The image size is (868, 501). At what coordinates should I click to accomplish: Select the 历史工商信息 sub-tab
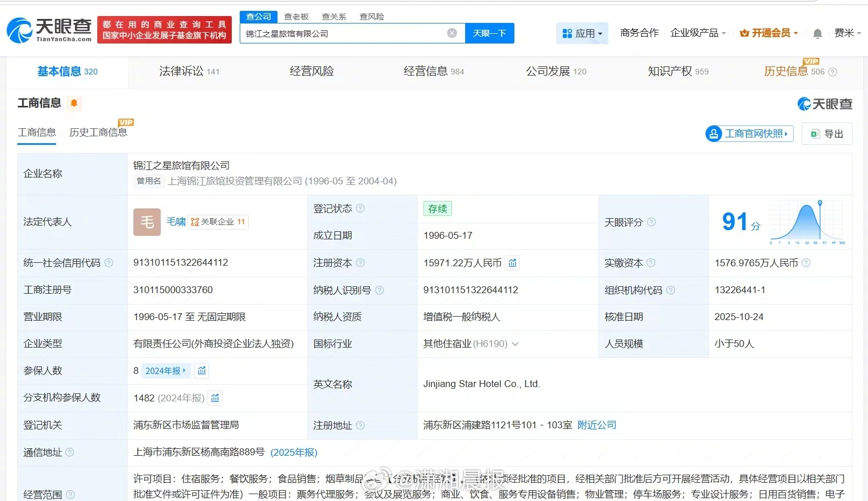(98, 132)
